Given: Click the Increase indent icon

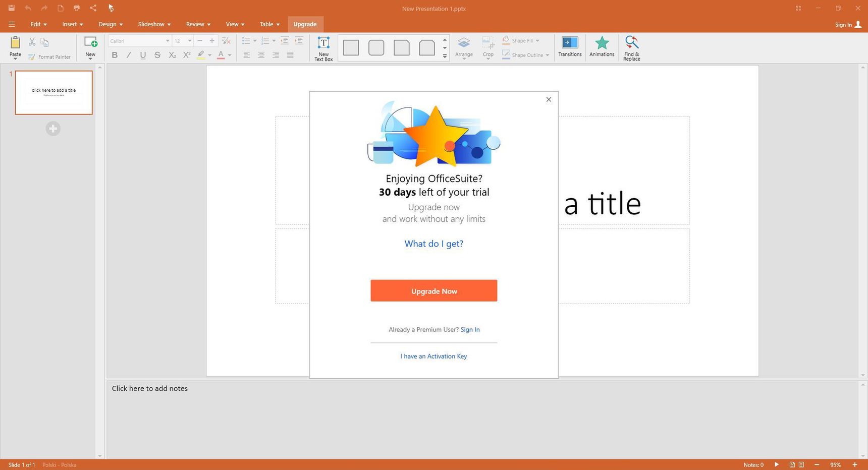Looking at the screenshot, I should 299,41.
